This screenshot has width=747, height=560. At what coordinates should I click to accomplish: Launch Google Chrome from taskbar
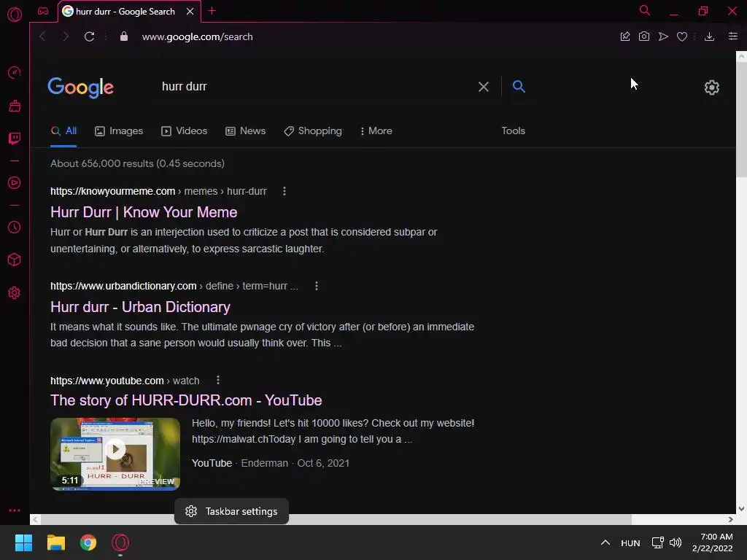coord(88,542)
